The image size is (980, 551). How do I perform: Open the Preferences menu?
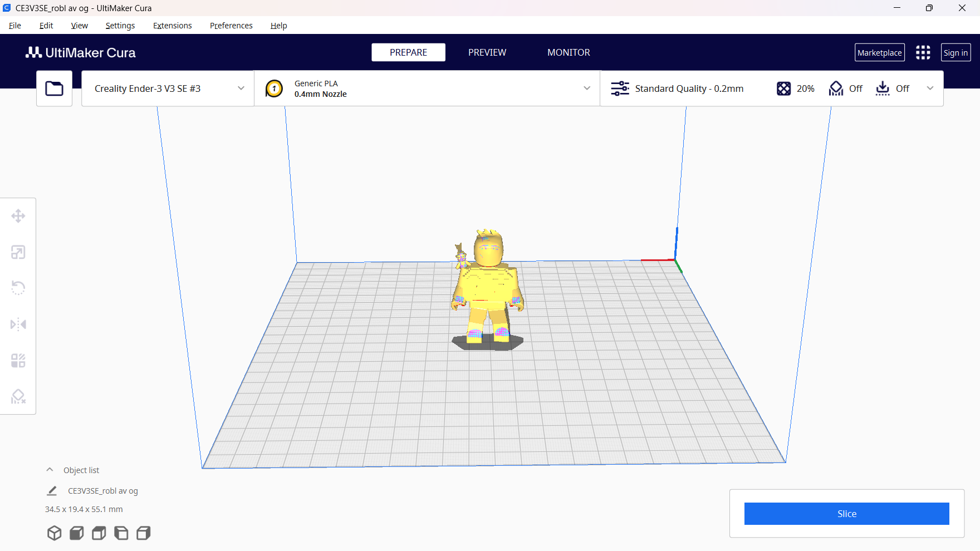click(231, 26)
